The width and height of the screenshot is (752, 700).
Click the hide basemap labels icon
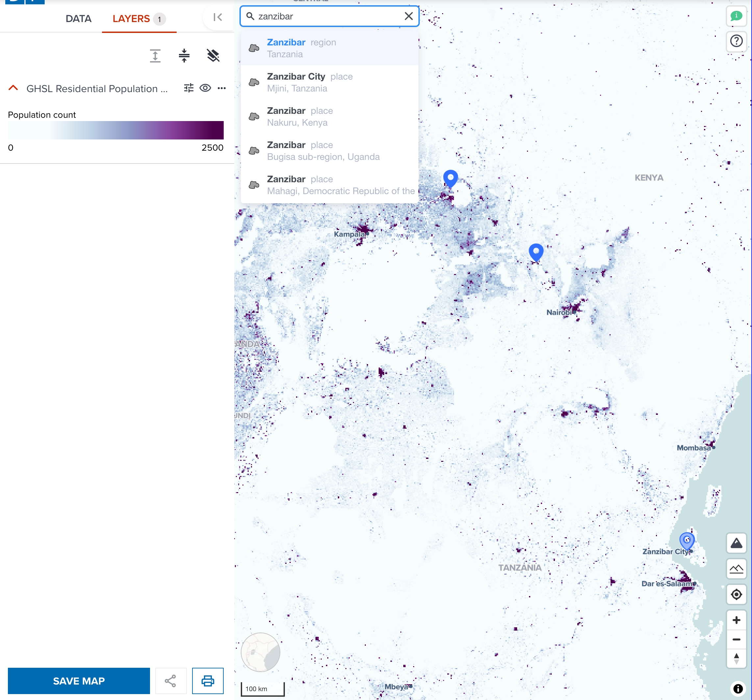tap(213, 56)
